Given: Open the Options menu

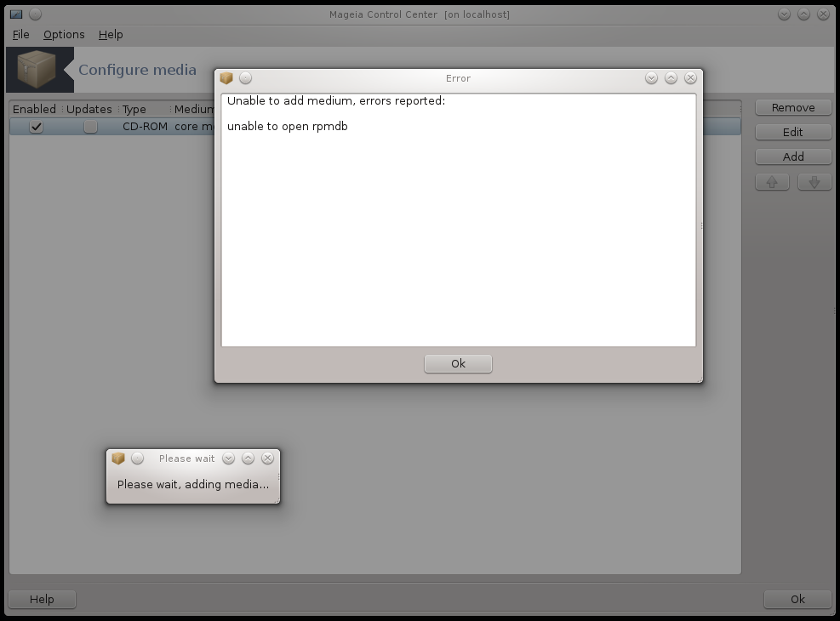Looking at the screenshot, I should click(x=64, y=34).
